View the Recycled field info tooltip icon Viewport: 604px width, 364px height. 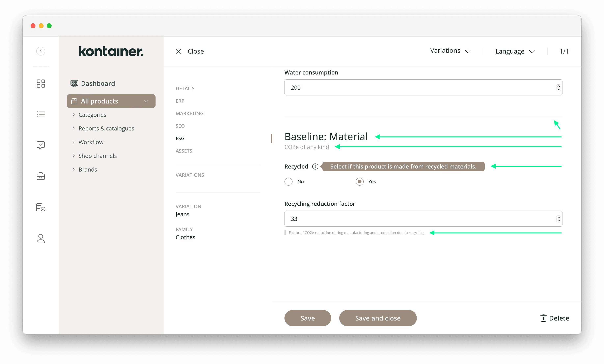point(315,166)
